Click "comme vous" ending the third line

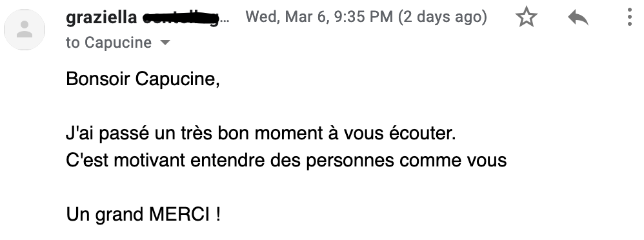click(x=453, y=161)
